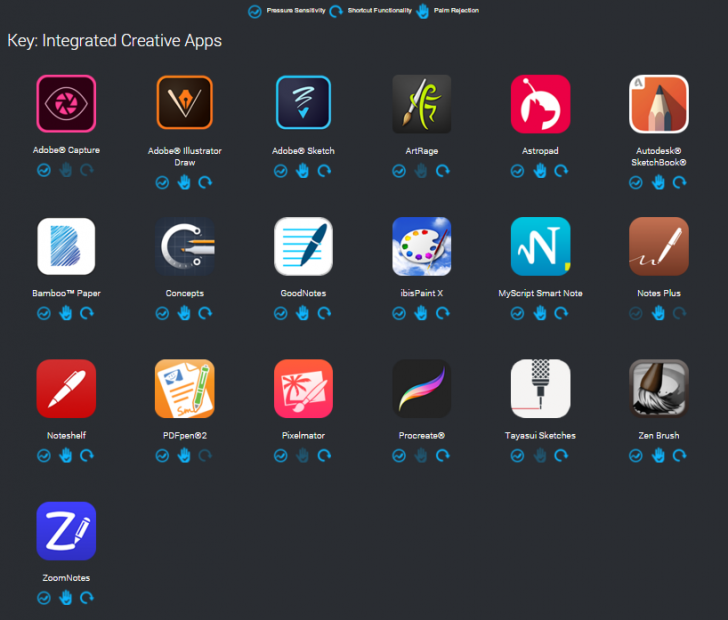Click shortcut icon under Tayasui Sketches
The width and height of the screenshot is (728, 620).
click(x=561, y=456)
